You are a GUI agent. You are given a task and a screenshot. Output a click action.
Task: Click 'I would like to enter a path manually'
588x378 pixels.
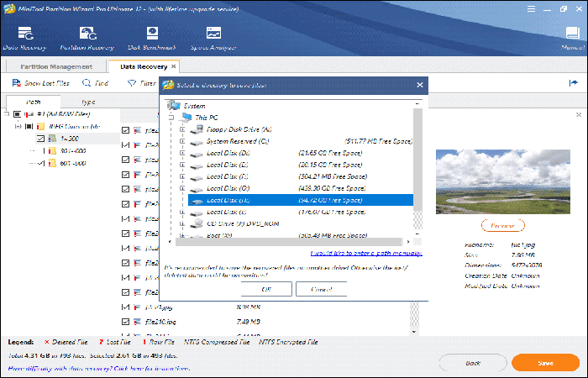pos(366,254)
